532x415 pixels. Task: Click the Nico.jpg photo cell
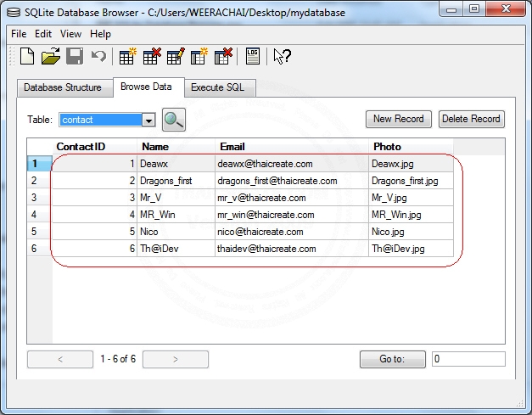point(411,232)
